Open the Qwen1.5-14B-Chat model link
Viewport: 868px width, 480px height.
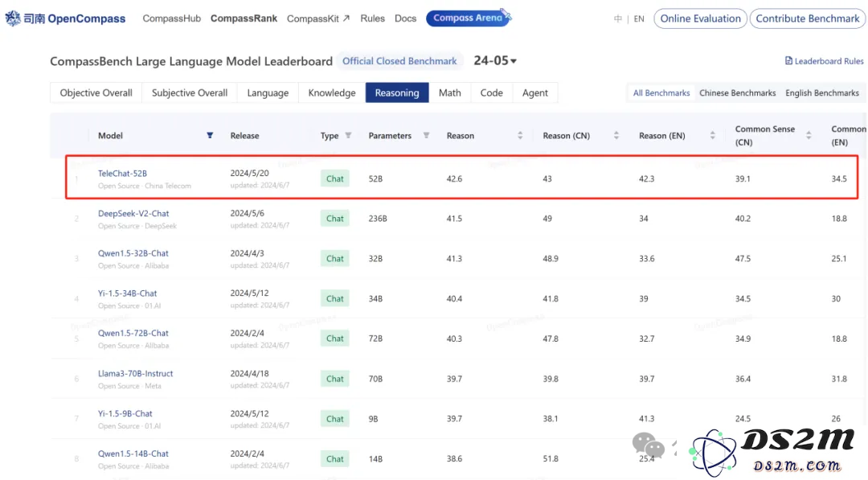(133, 453)
